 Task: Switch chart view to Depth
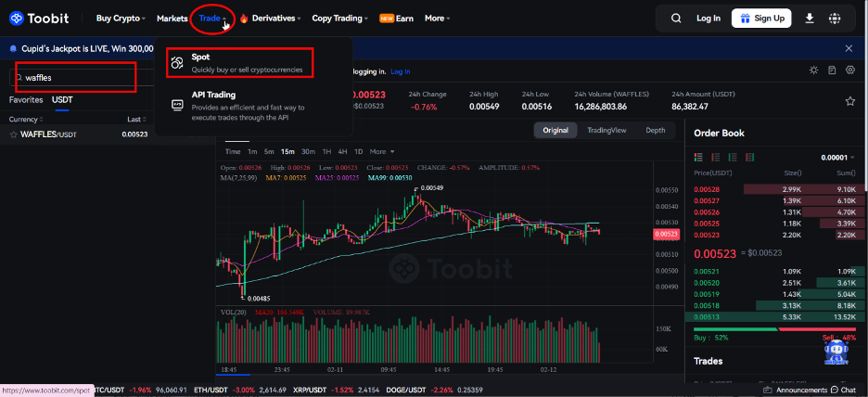point(656,130)
